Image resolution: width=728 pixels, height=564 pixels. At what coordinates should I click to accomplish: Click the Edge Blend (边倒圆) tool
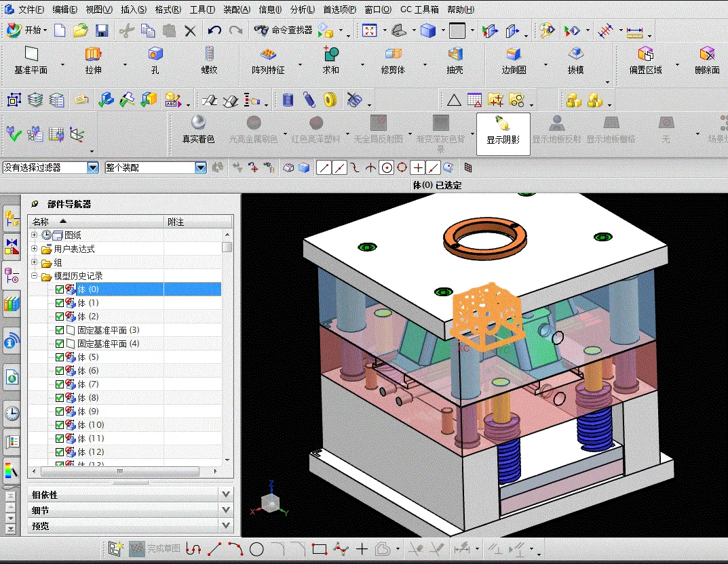click(x=514, y=61)
